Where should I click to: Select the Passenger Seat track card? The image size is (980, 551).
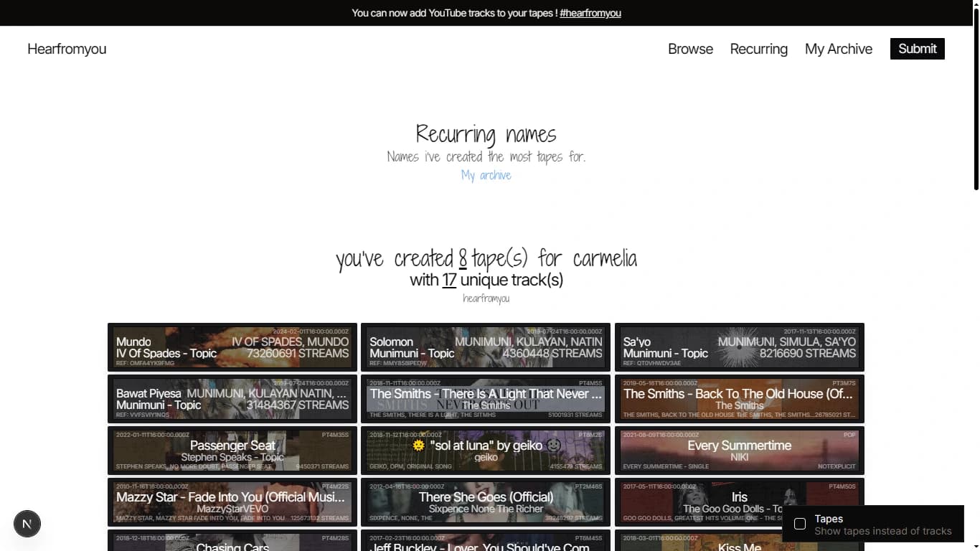click(232, 451)
